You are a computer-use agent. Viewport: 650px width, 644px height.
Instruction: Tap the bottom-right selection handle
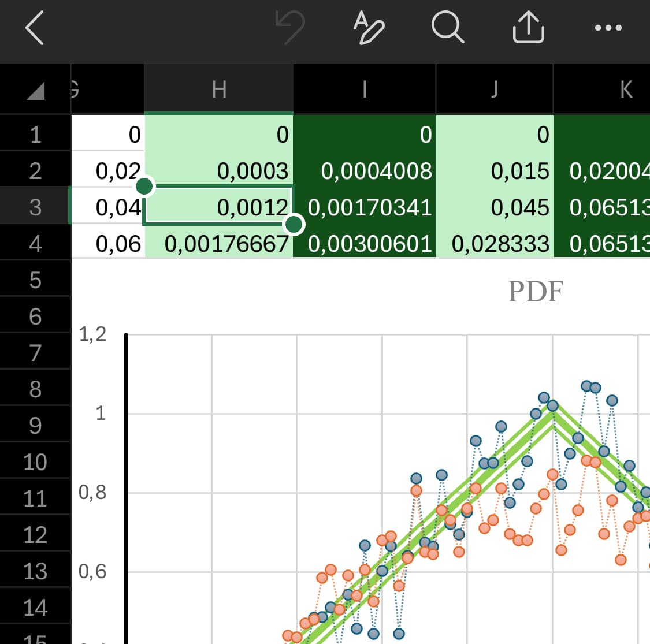click(294, 224)
